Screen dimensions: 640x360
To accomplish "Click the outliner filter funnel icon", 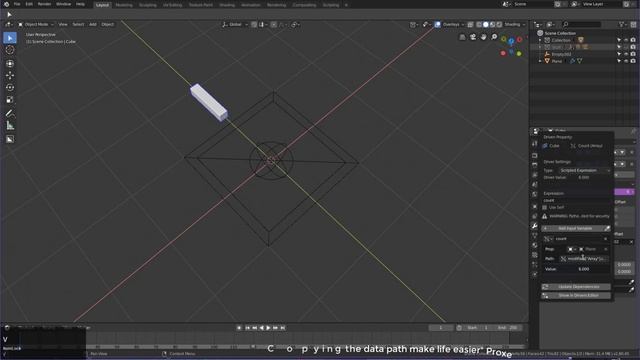I will point(622,24).
